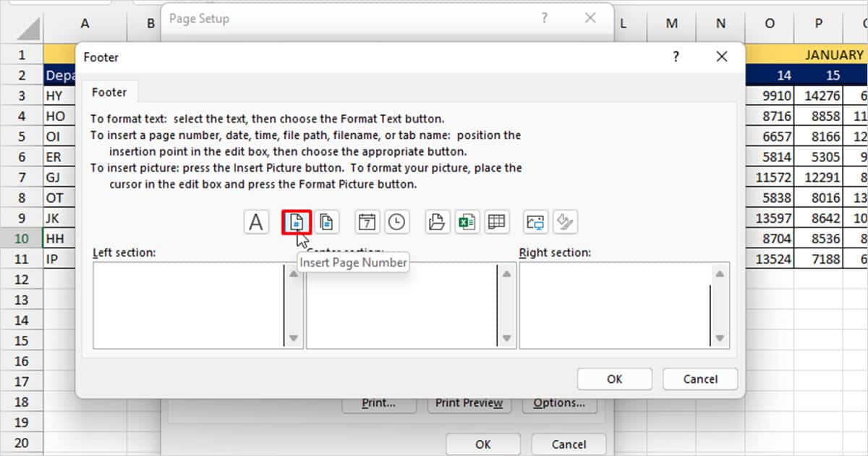Select column P header

click(818, 24)
